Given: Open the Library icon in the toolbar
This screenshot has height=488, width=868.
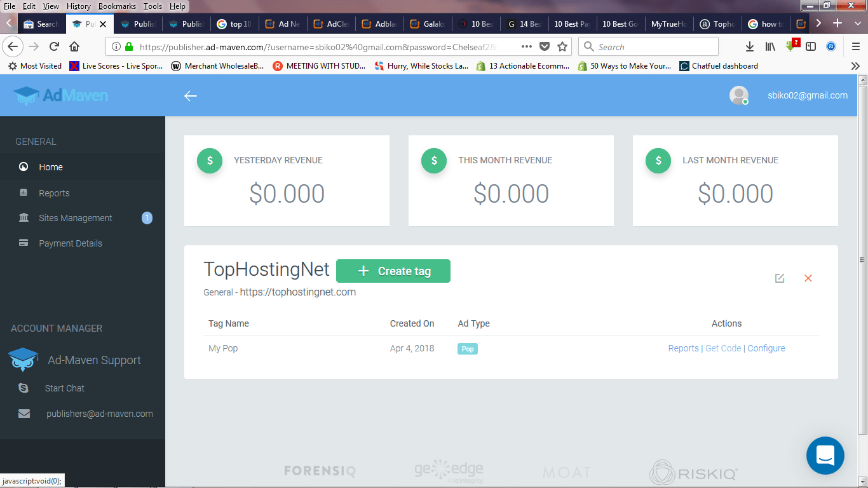Looking at the screenshot, I should click(x=770, y=46).
